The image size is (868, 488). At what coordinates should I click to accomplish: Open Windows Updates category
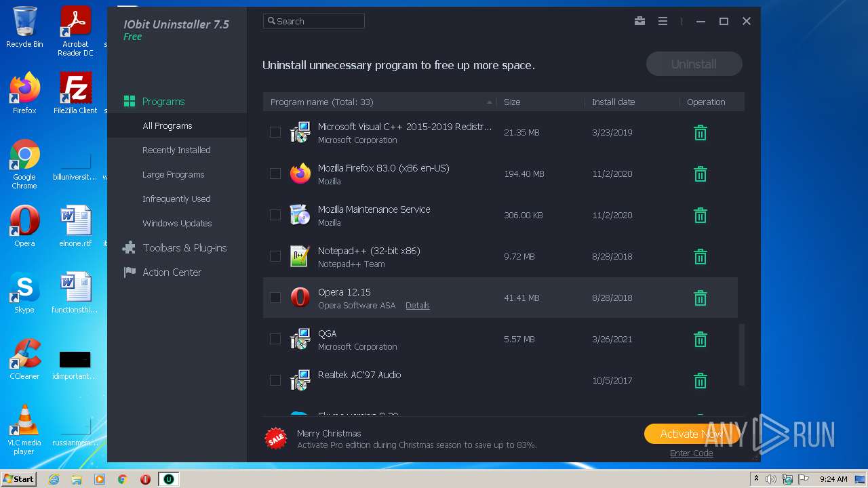click(x=177, y=224)
